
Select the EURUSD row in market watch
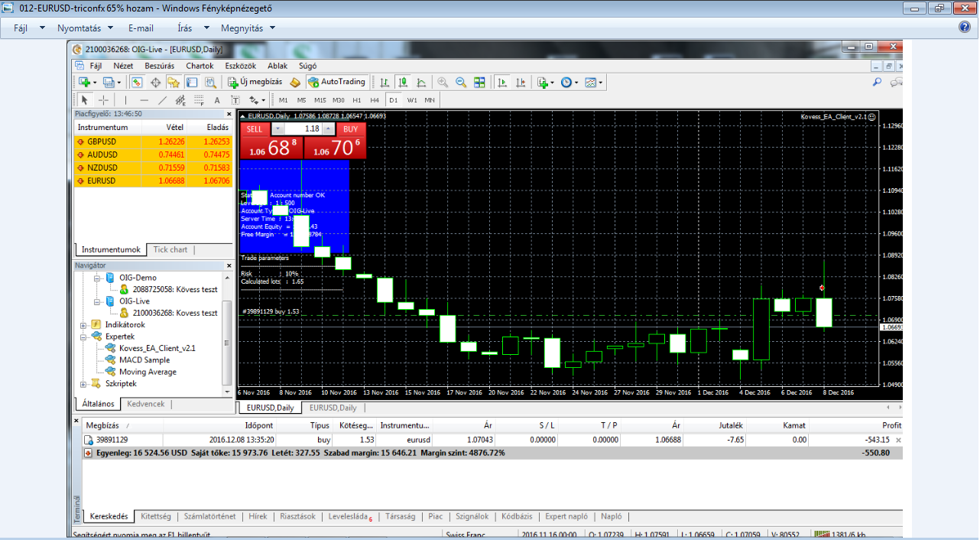153,181
